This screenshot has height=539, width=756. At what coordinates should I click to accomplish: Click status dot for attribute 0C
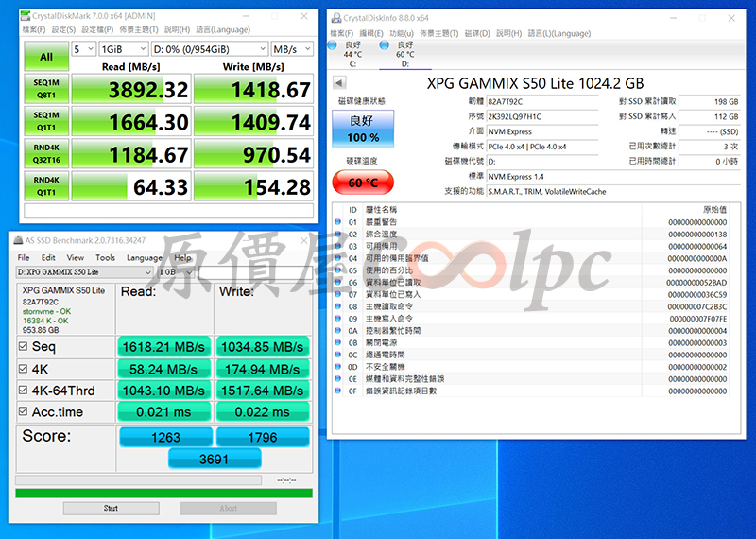337,356
